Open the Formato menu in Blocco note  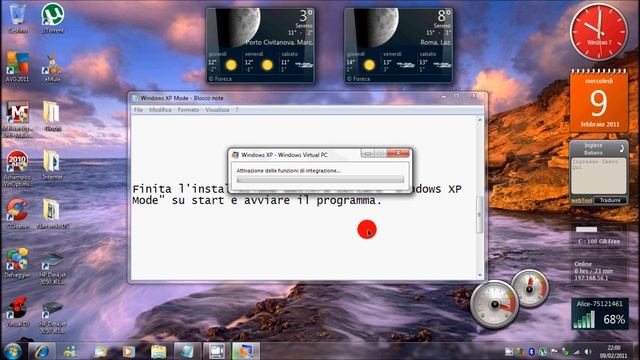188,110
